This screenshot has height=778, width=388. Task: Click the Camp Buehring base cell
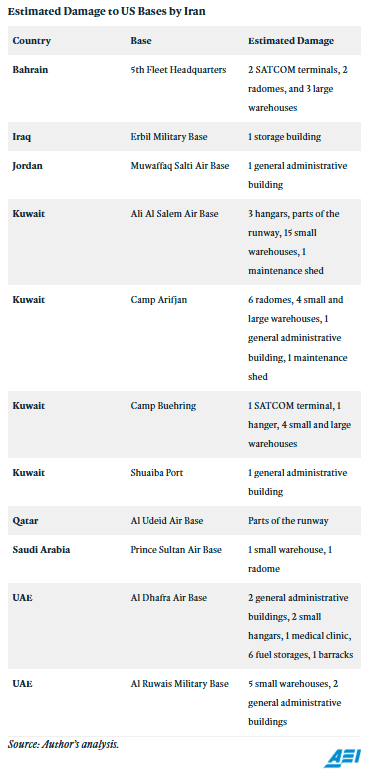click(x=163, y=405)
